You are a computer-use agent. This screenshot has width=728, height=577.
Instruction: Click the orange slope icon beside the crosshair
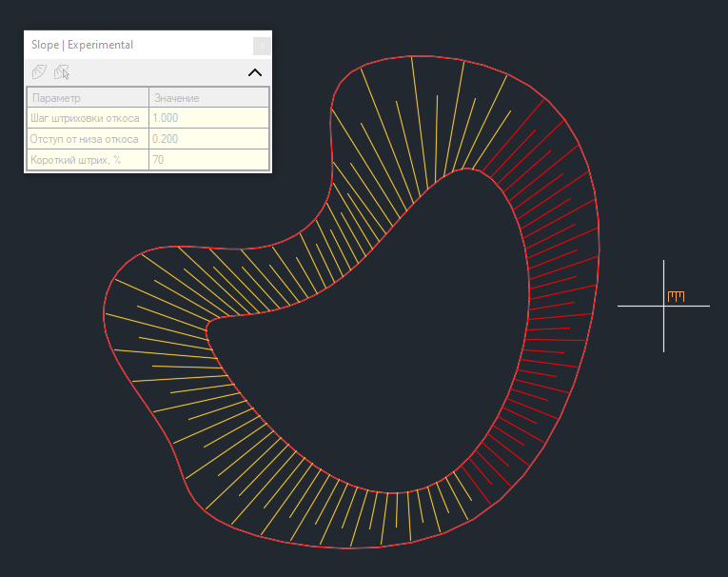(x=676, y=296)
